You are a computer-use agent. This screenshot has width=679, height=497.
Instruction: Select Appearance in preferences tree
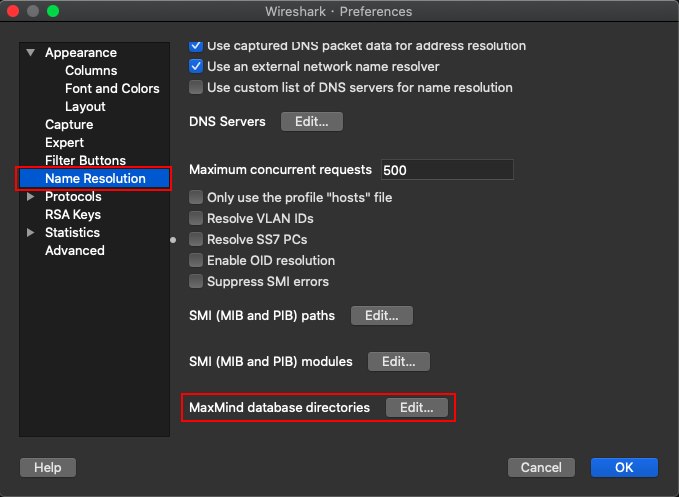click(x=81, y=52)
